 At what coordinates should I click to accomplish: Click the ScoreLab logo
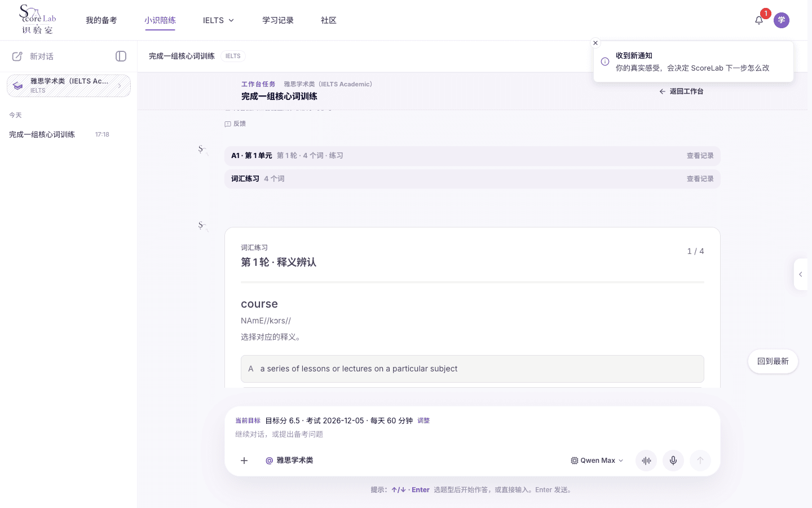pos(38,20)
